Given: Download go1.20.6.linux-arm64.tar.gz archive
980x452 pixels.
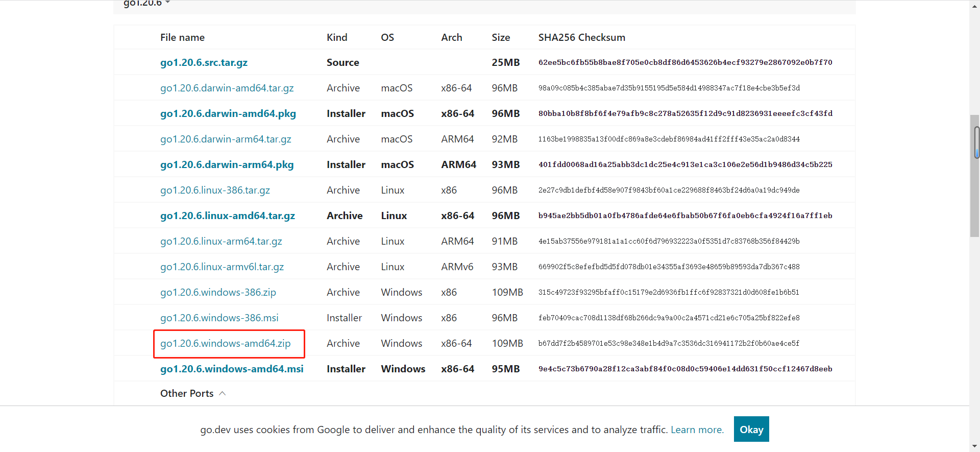Looking at the screenshot, I should 221,241.
